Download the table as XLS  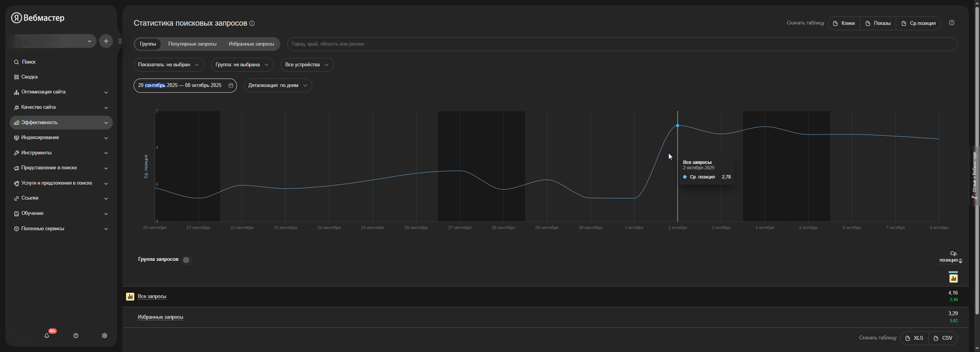click(x=914, y=338)
